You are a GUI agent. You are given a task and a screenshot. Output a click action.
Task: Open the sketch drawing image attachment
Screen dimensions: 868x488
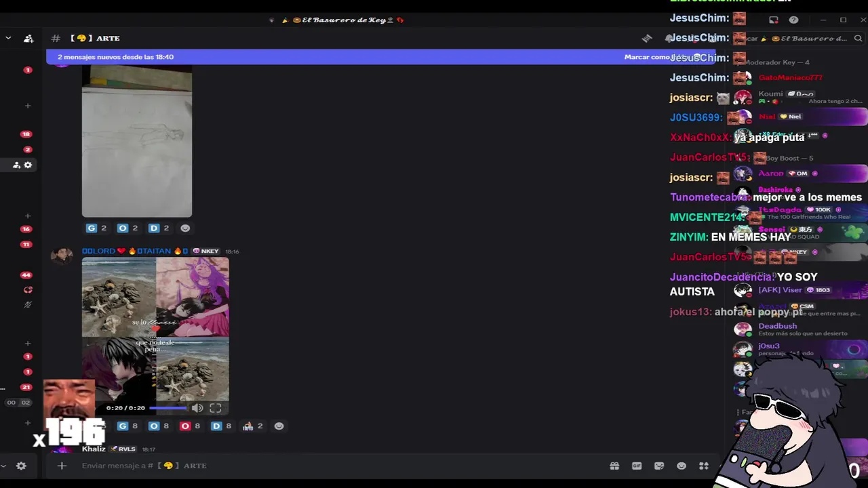pos(137,142)
